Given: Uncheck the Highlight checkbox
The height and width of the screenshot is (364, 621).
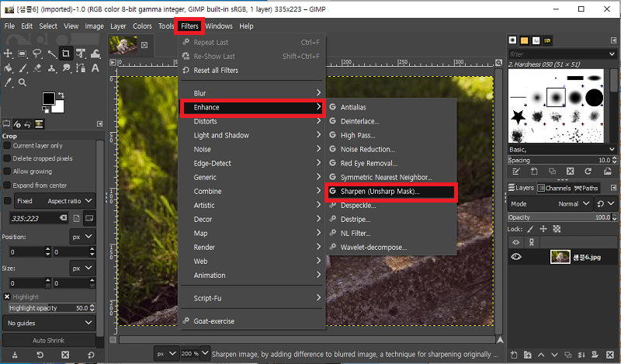Looking at the screenshot, I should point(7,296).
